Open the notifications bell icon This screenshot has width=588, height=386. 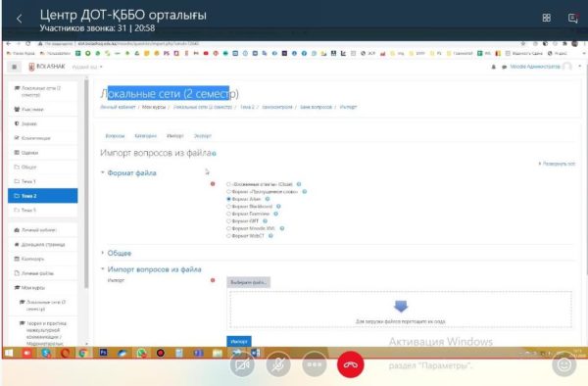coord(494,67)
